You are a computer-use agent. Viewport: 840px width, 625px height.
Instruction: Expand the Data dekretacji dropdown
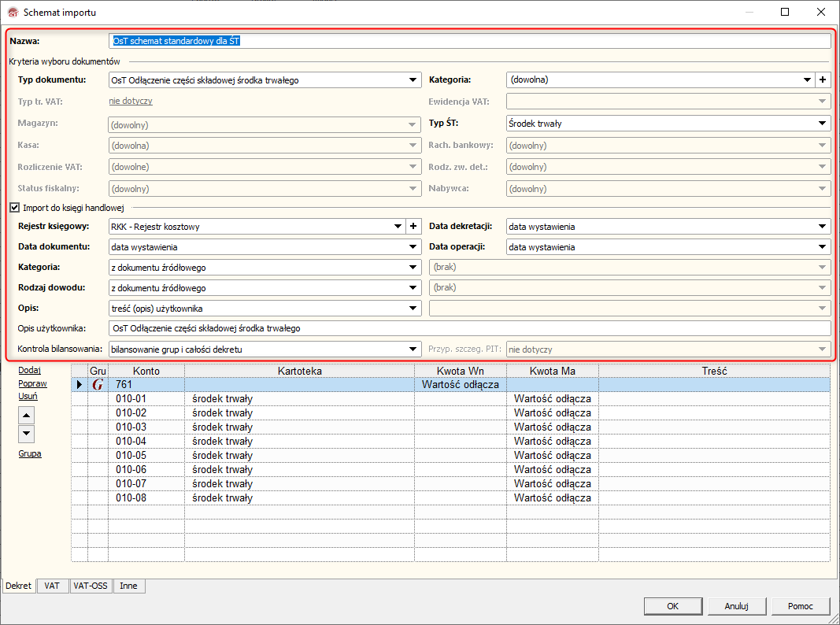[x=823, y=227]
